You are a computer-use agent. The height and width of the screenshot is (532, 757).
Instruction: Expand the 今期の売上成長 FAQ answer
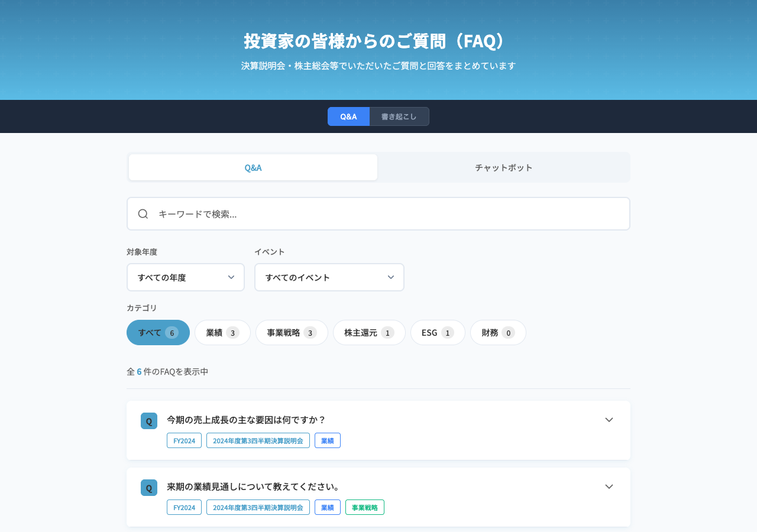(609, 420)
